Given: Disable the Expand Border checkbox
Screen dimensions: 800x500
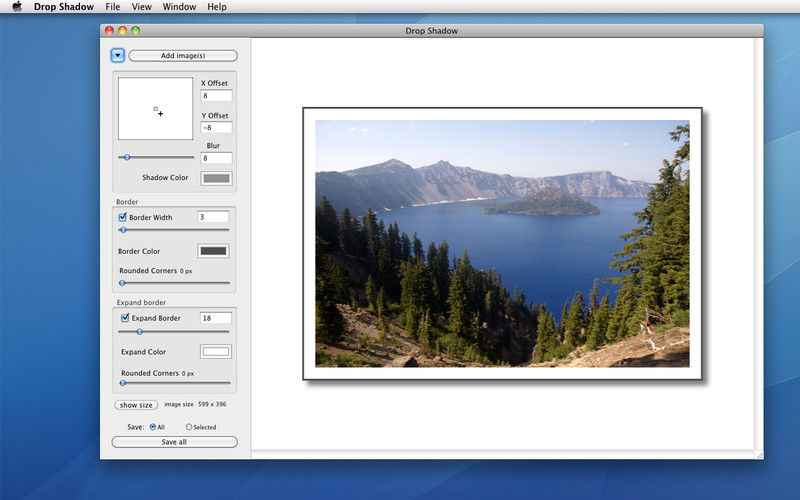Looking at the screenshot, I should pos(123,318).
